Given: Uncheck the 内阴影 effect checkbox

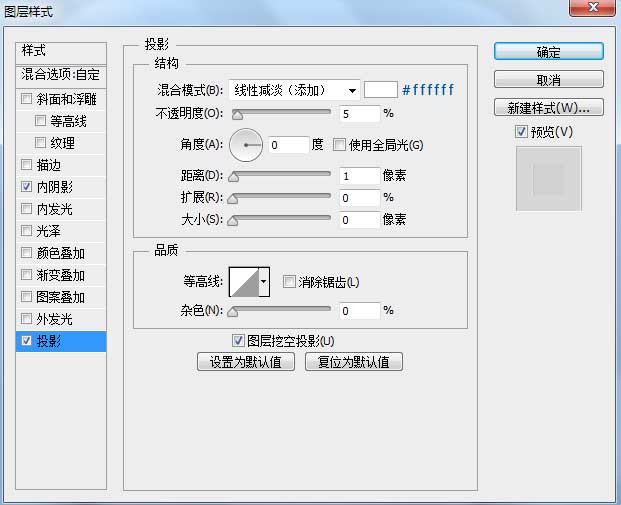Looking at the screenshot, I should click(26, 187).
